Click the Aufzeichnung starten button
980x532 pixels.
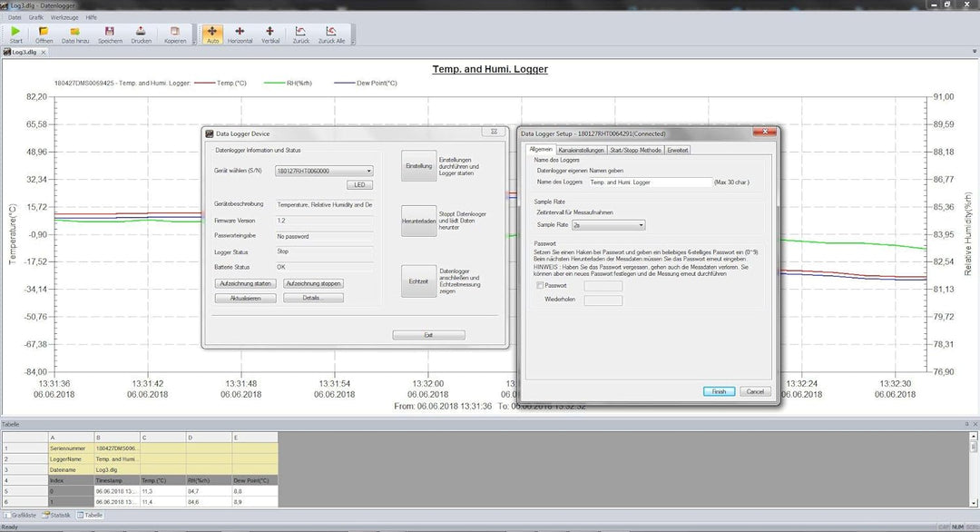(x=245, y=283)
